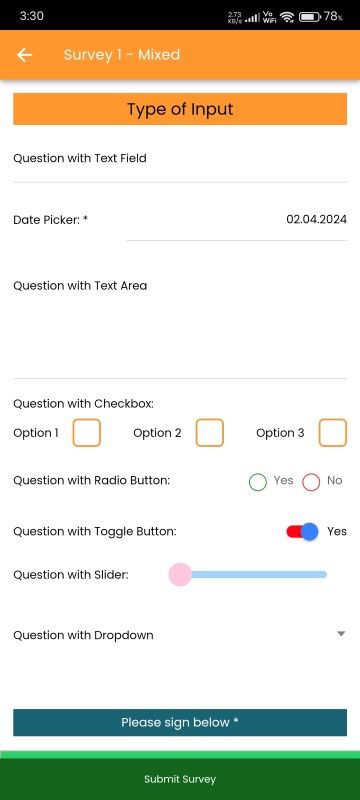Check the Option 2 checkbox
This screenshot has width=360, height=800.
point(210,433)
